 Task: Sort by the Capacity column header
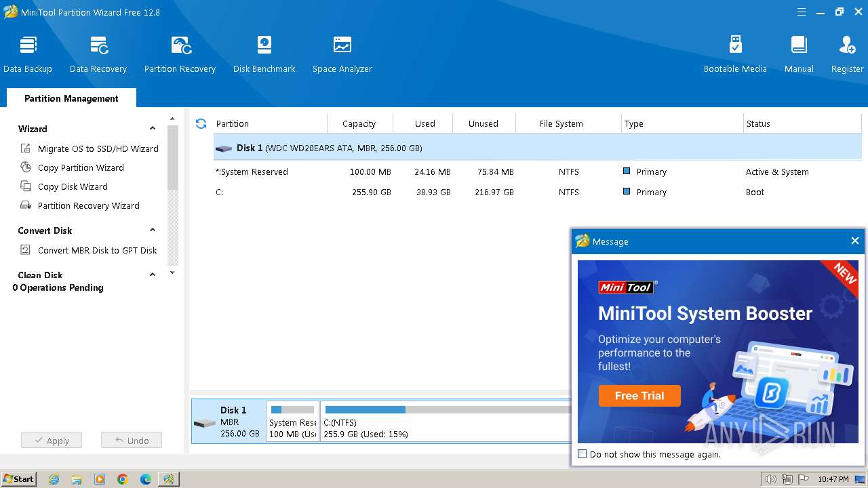(360, 123)
